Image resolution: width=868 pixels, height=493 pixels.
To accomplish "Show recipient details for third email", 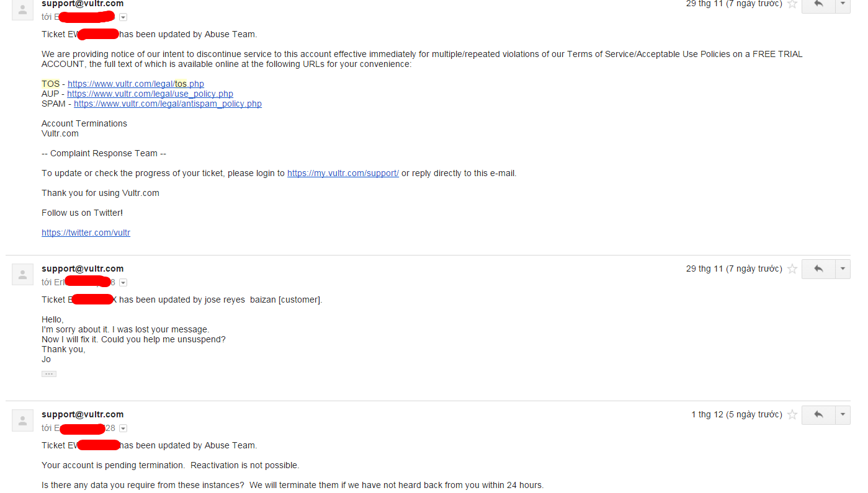I will tap(123, 429).
